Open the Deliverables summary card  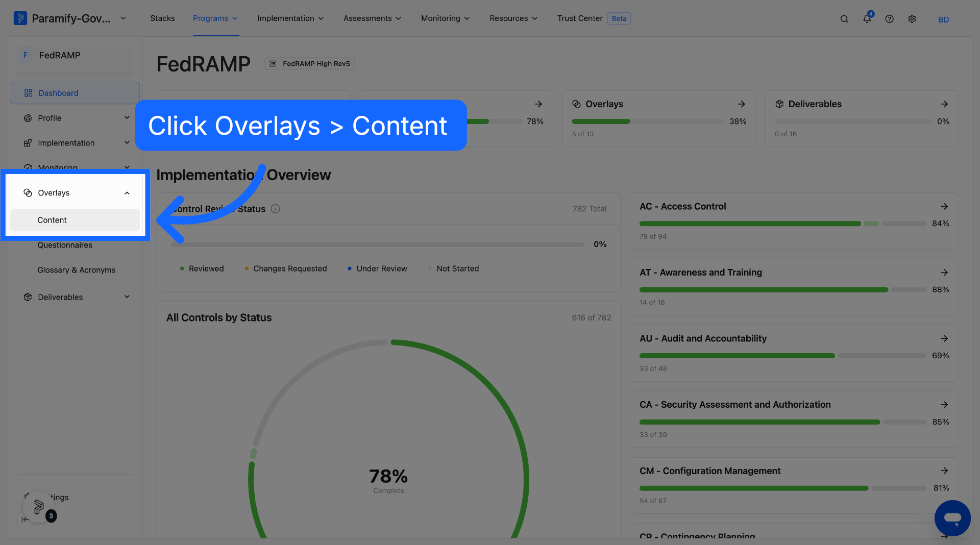click(862, 119)
